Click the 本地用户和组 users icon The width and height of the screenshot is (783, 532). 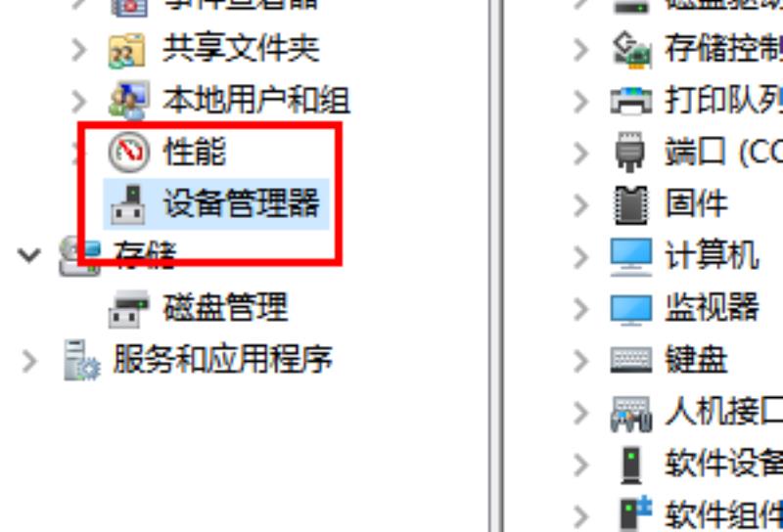128,101
